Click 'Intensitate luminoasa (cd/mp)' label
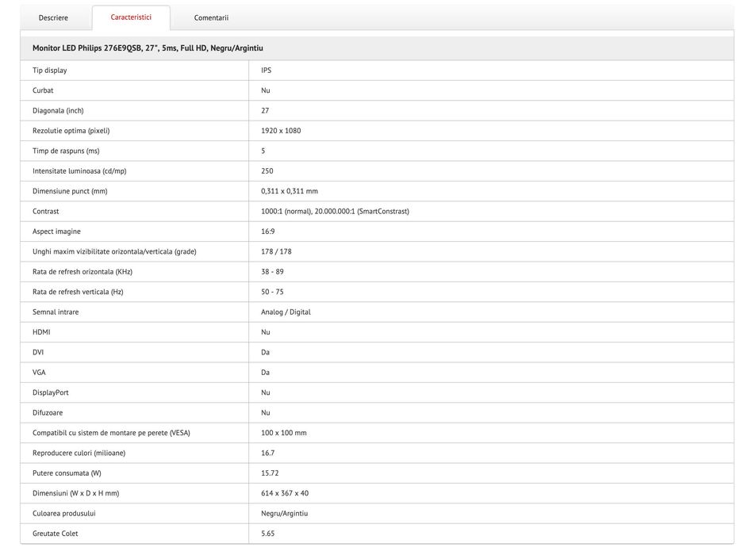Image resolution: width=756 pixels, height=555 pixels. point(79,171)
